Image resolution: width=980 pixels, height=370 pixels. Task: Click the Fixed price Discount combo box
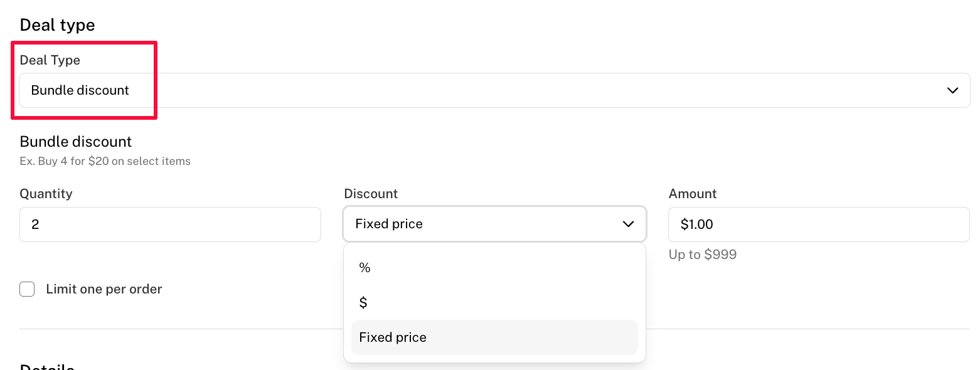point(494,224)
